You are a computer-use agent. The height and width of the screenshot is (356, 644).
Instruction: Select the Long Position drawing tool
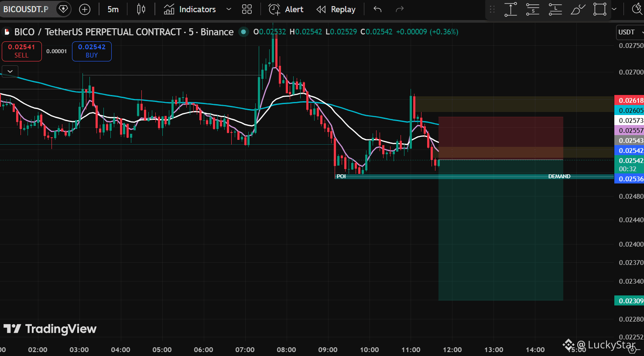pyautogui.click(x=555, y=9)
